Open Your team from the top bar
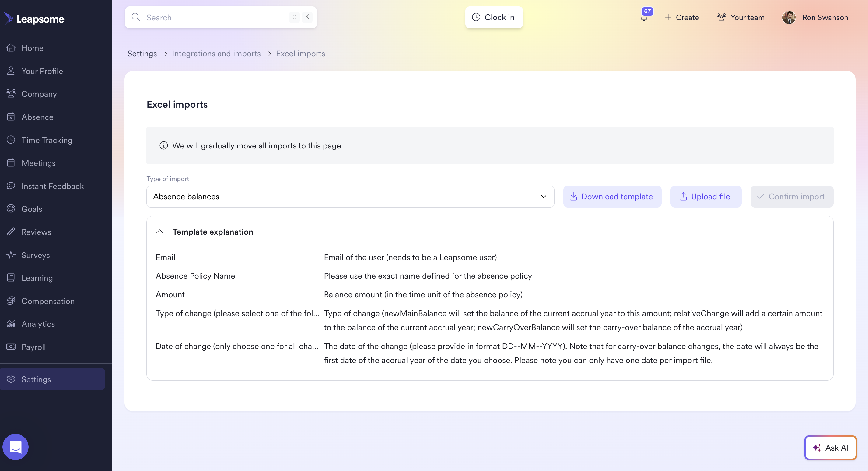The height and width of the screenshot is (471, 868). (x=741, y=17)
